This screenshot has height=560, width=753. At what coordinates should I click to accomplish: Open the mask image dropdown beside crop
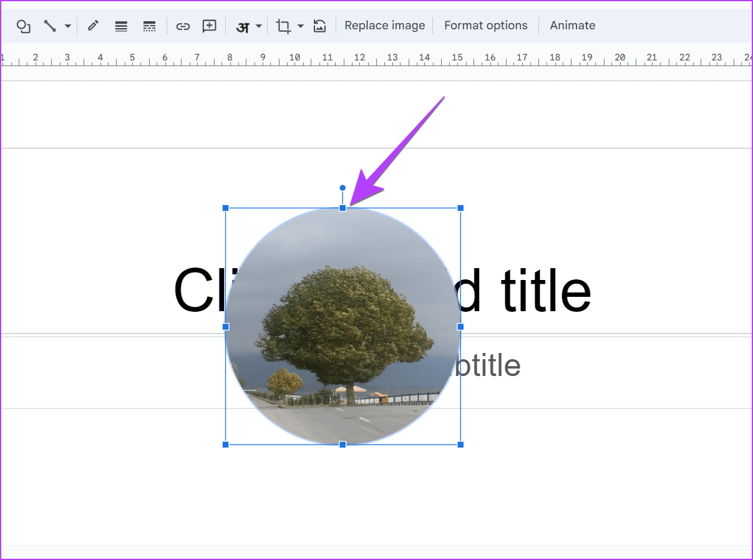point(300,26)
